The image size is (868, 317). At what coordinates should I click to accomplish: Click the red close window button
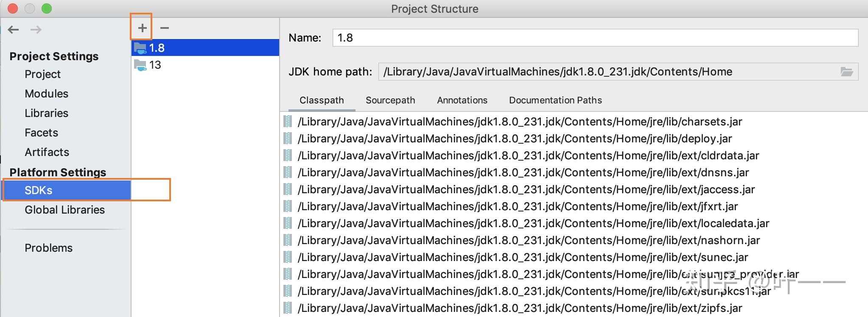pyautogui.click(x=13, y=8)
